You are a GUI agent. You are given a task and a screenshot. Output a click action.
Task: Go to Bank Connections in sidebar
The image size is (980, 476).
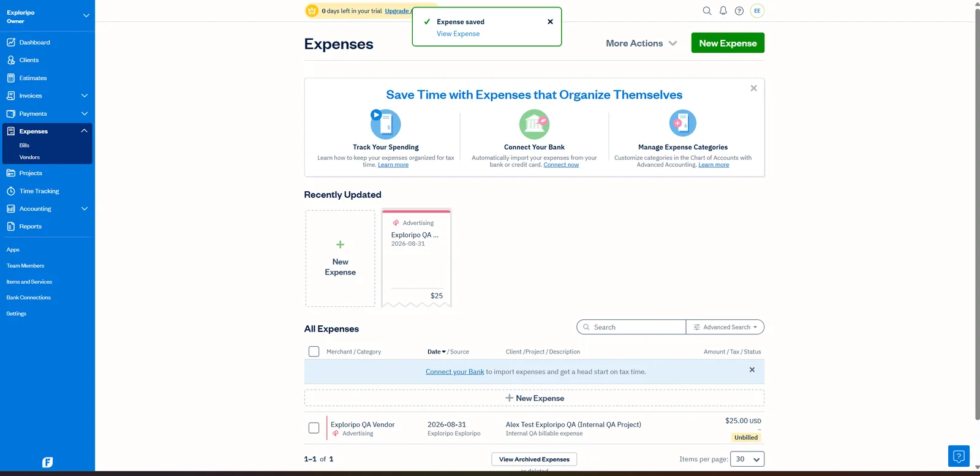pos(29,298)
